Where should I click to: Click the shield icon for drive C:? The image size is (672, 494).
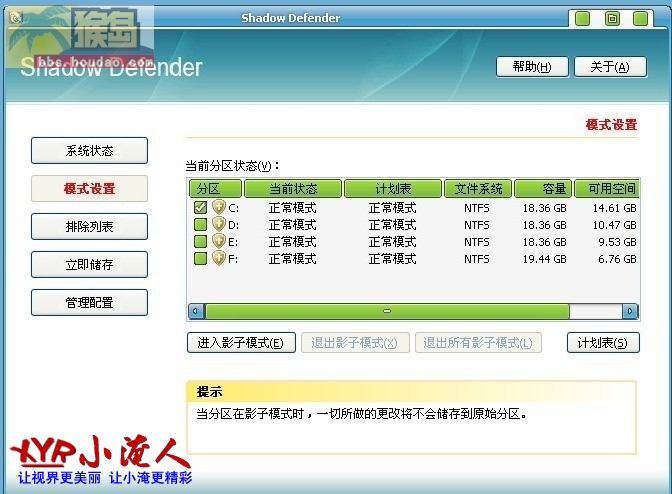(x=219, y=207)
